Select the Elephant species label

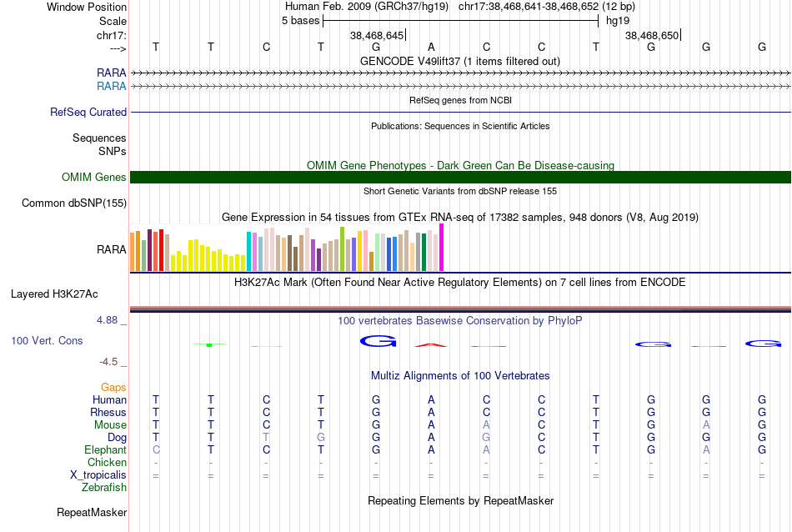(105, 449)
